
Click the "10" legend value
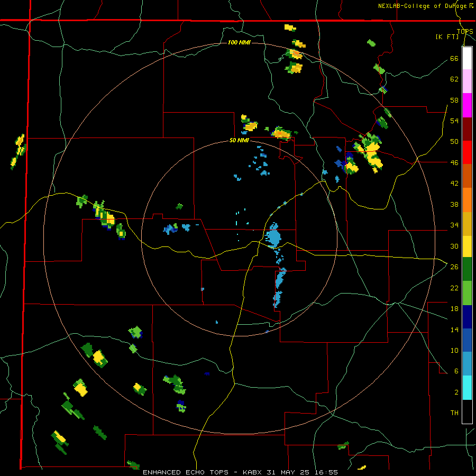point(454,350)
